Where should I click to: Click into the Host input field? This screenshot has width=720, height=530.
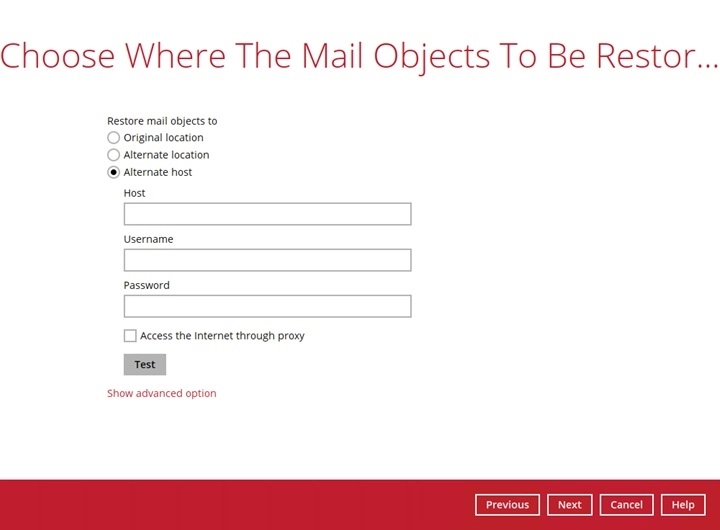pyautogui.click(x=267, y=214)
